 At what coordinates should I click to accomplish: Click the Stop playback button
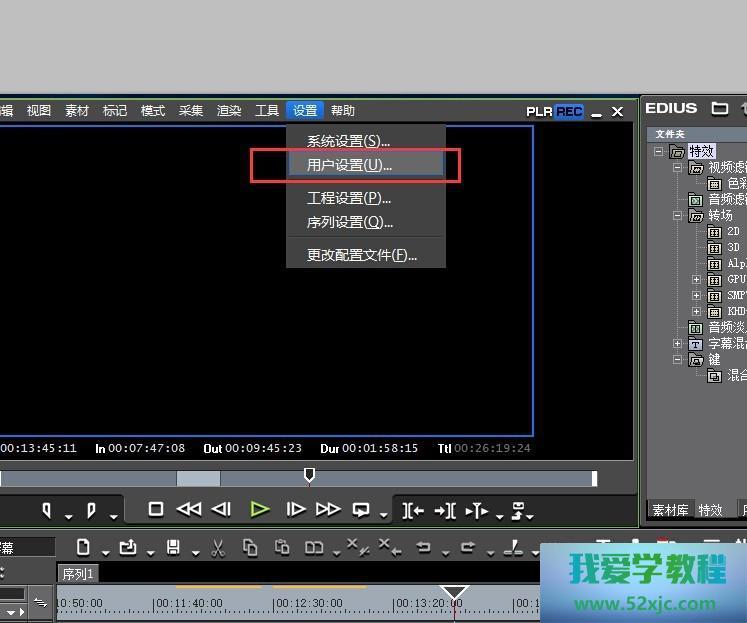(156, 509)
